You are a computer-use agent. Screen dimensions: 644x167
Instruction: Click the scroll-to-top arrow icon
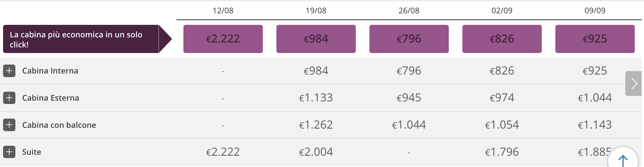[623, 160]
